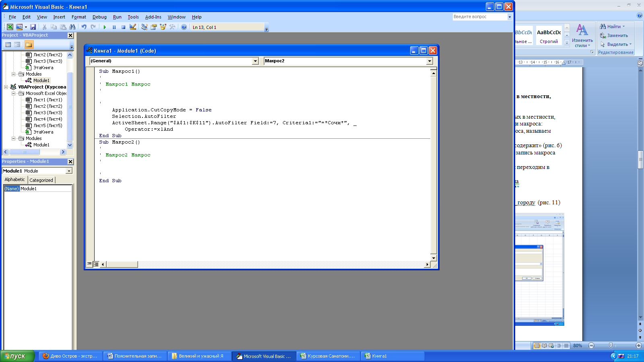
Task: Open the Insert object dropdown arrow in toolbar
Action: [x=26, y=27]
